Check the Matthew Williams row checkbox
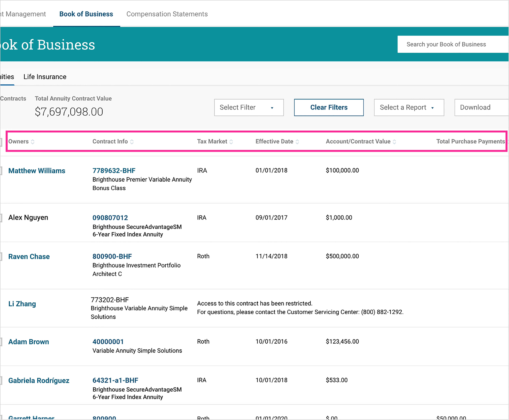This screenshot has width=509, height=420. click(x=1, y=171)
